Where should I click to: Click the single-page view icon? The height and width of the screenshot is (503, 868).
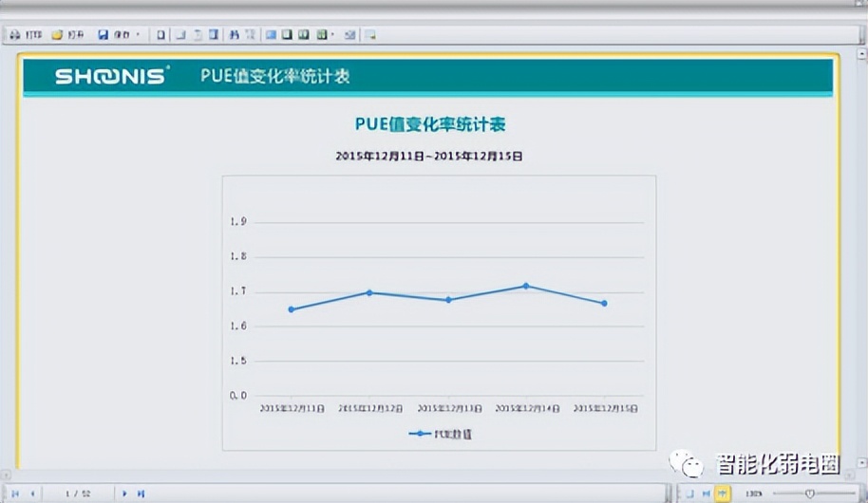[287, 35]
